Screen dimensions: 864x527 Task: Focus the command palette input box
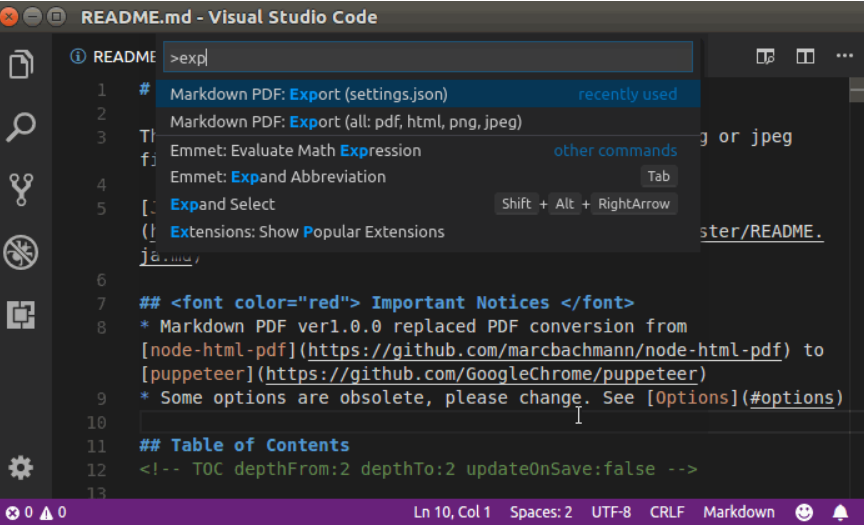(428, 57)
